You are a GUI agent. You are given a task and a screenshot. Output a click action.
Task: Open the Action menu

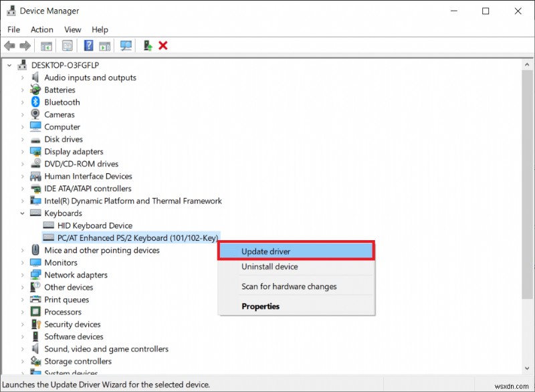(41, 29)
